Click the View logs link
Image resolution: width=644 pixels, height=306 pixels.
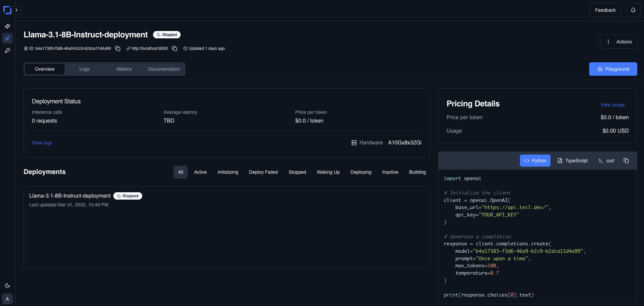tap(42, 143)
